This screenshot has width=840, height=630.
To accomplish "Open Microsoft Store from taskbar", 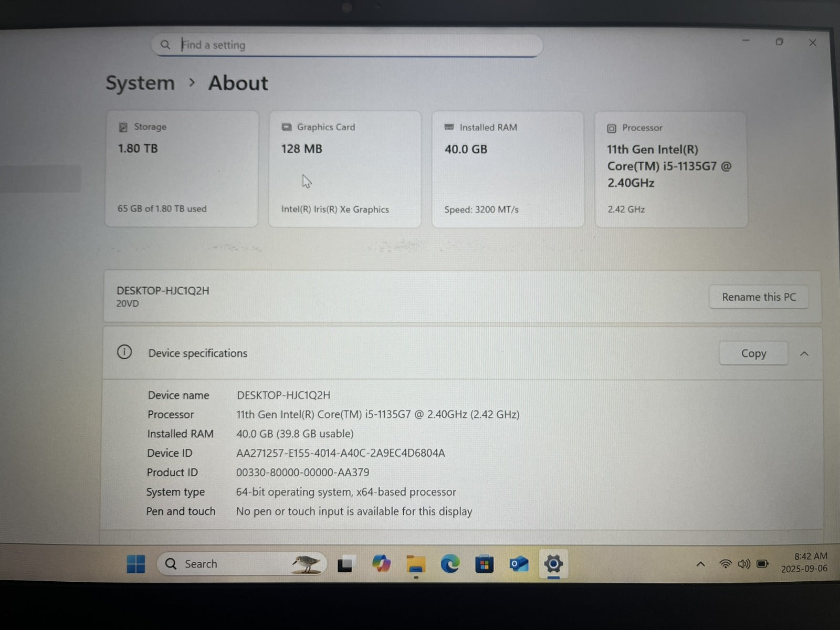I will 484,564.
